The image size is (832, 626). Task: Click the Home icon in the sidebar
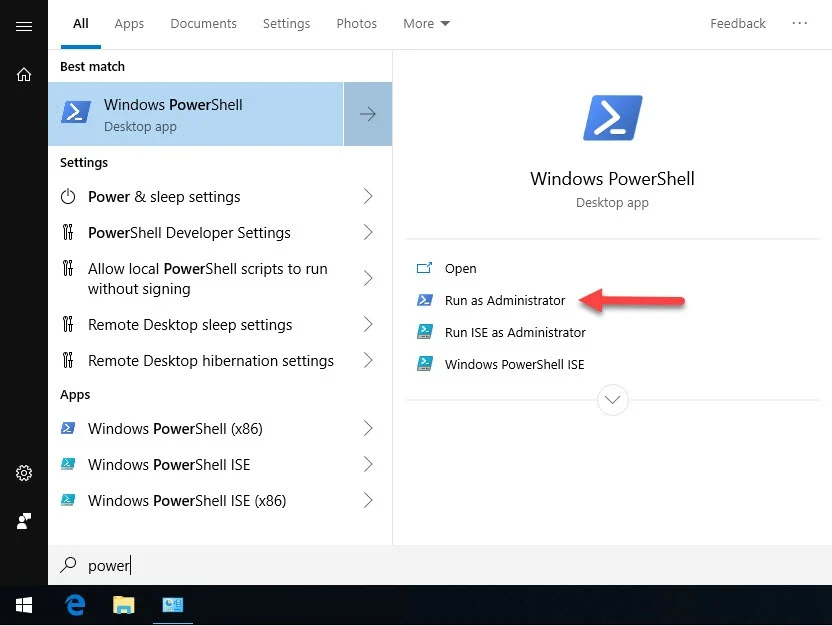(24, 74)
